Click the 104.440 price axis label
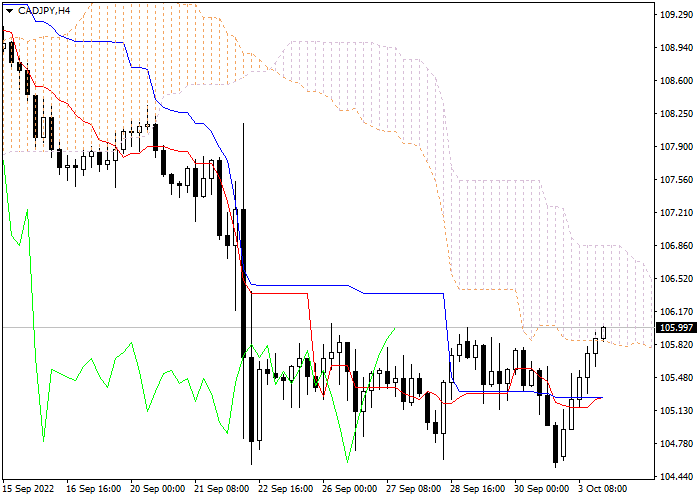Viewport: 700px width, 500px height. [x=676, y=476]
